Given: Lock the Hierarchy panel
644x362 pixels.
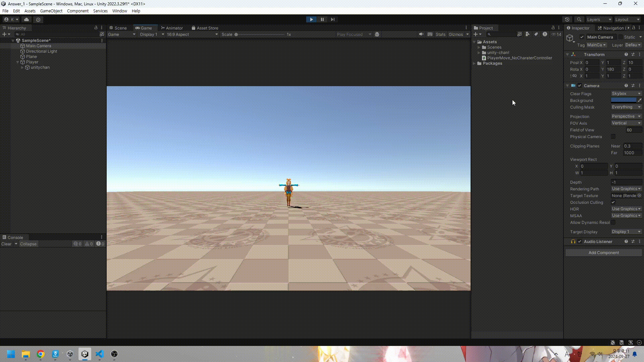Looking at the screenshot, I should (96, 28).
